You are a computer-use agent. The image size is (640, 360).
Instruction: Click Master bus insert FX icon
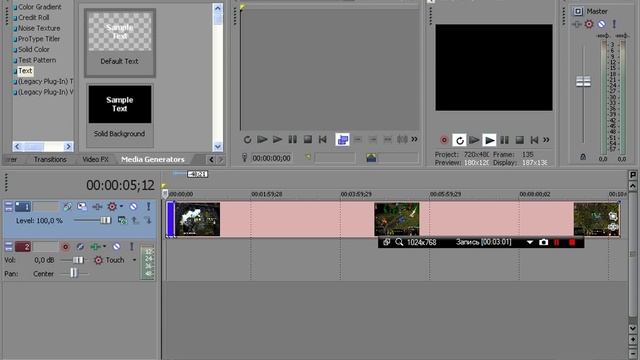tap(576, 24)
